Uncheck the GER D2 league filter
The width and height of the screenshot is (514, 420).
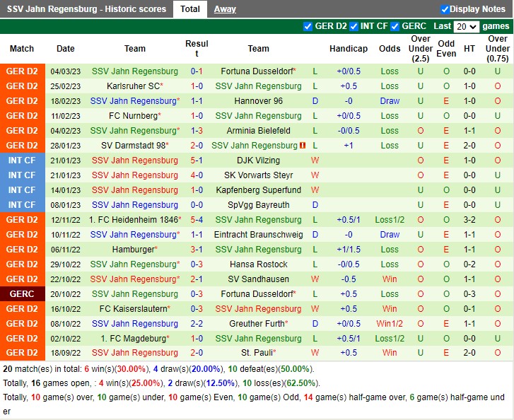pos(308,26)
